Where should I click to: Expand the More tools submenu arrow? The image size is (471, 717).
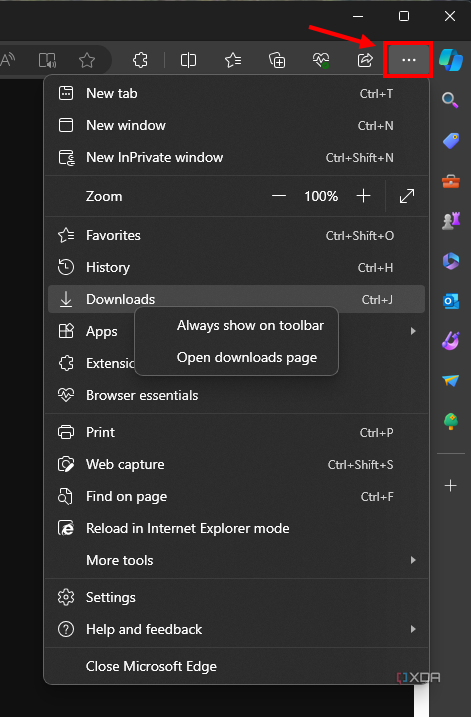click(413, 560)
